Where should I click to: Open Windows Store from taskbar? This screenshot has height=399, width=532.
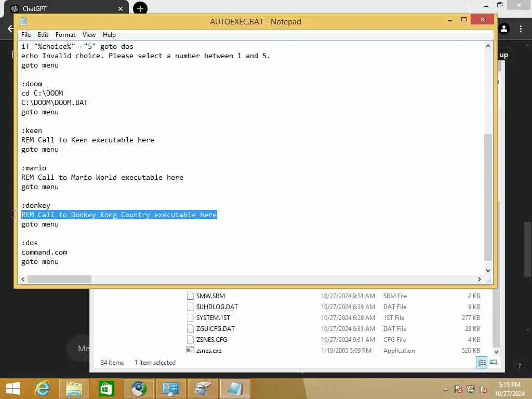106,389
